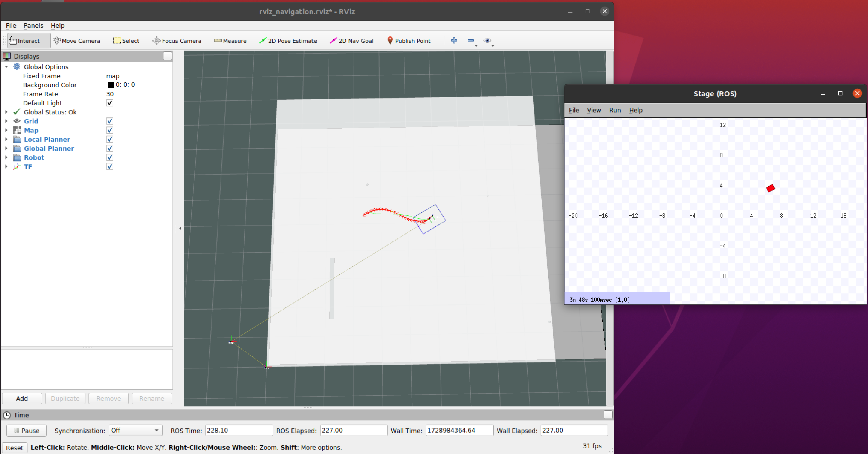The image size is (868, 454).
Task: Uncheck the TF display
Action: click(110, 167)
